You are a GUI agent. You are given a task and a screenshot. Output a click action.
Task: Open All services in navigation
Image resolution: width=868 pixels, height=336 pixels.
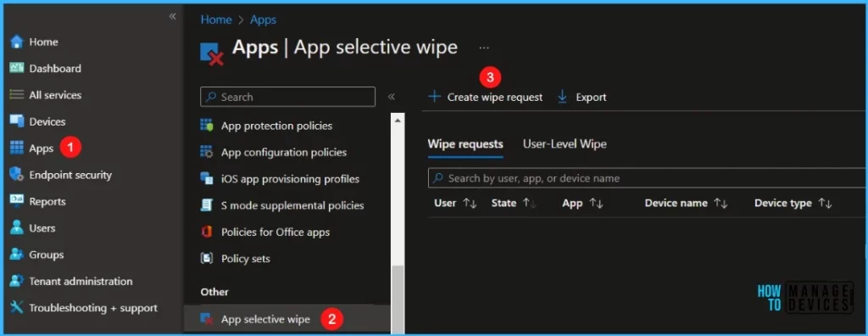click(x=55, y=95)
